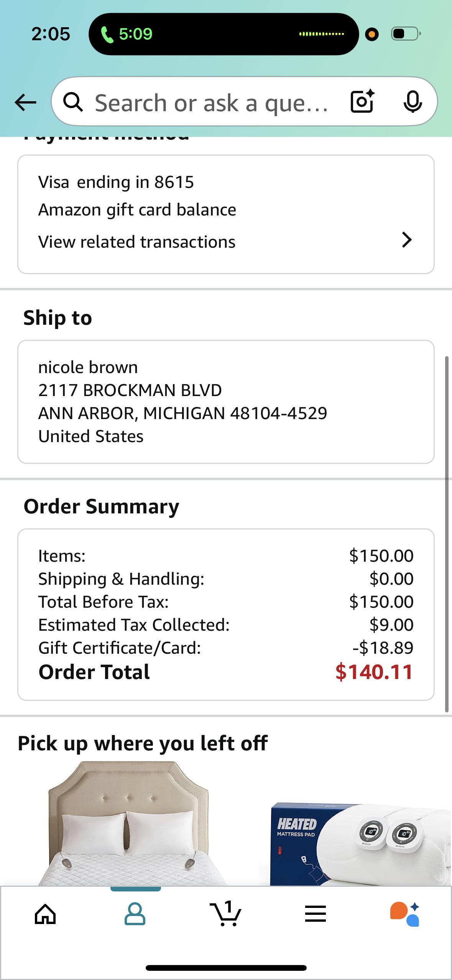Open the account profile tab
This screenshot has height=980, width=452.
pos(135,914)
